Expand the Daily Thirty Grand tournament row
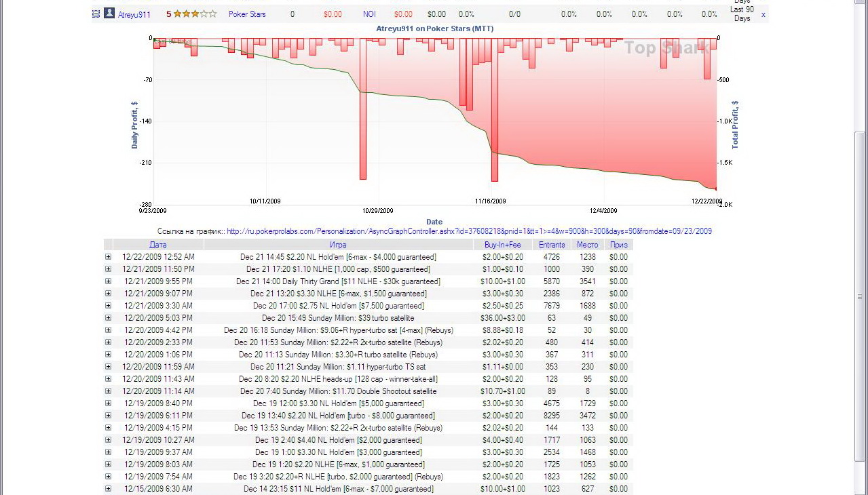 point(108,281)
